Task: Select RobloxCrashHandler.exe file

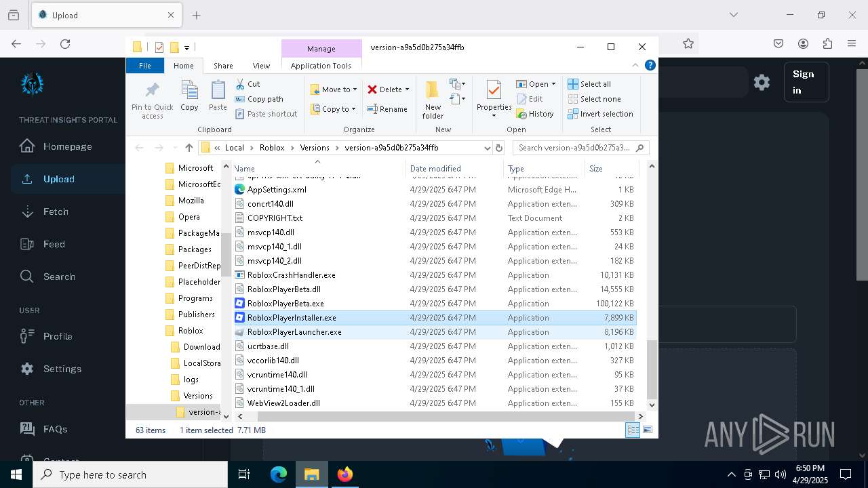Action: point(435,275)
